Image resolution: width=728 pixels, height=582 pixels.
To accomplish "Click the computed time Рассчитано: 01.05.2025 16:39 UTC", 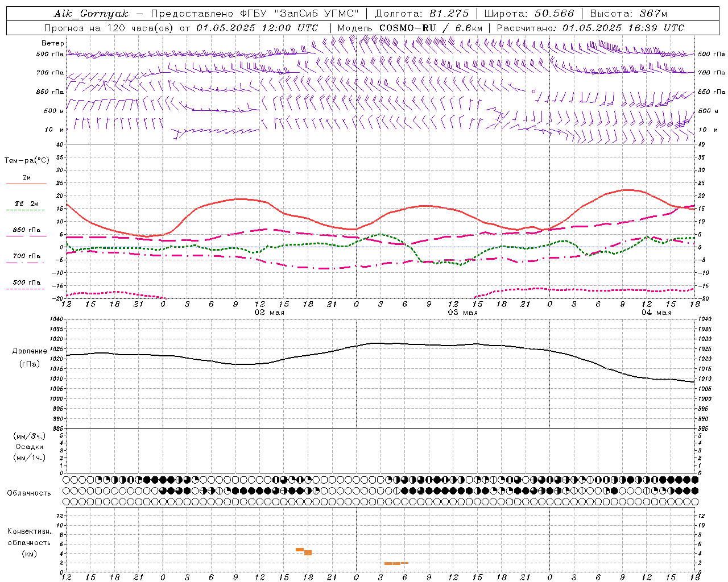I will pos(590,28).
